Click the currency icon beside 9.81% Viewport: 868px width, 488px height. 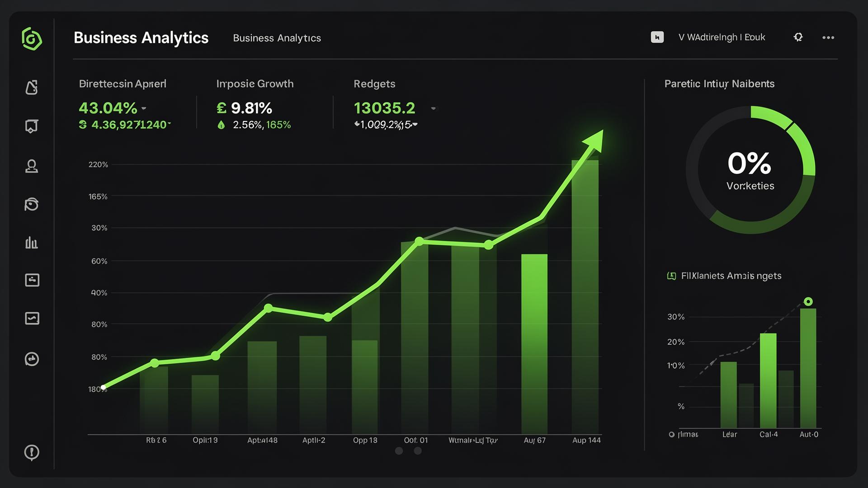[222, 108]
